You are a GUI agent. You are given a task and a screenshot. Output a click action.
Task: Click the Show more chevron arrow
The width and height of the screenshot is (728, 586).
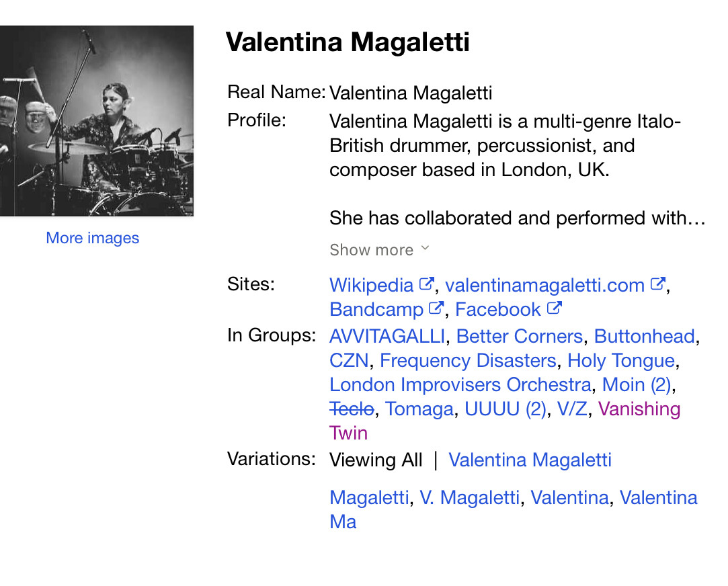coord(425,249)
